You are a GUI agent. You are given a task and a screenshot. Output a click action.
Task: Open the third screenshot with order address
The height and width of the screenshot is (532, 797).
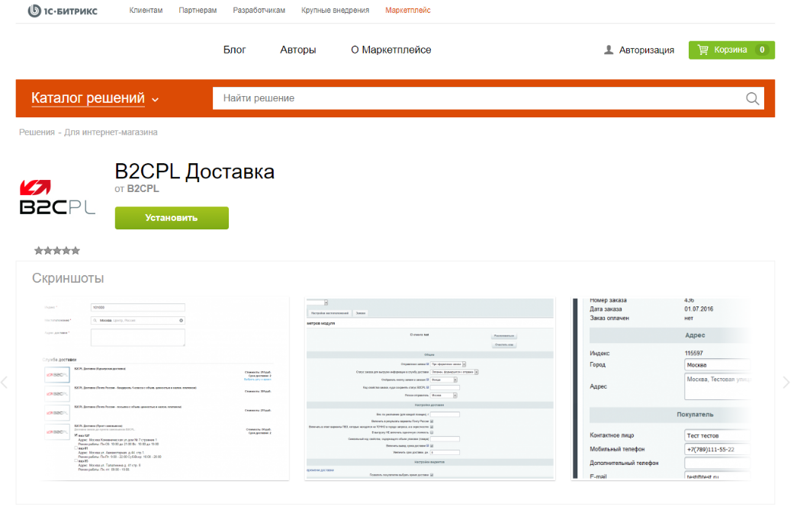662,389
